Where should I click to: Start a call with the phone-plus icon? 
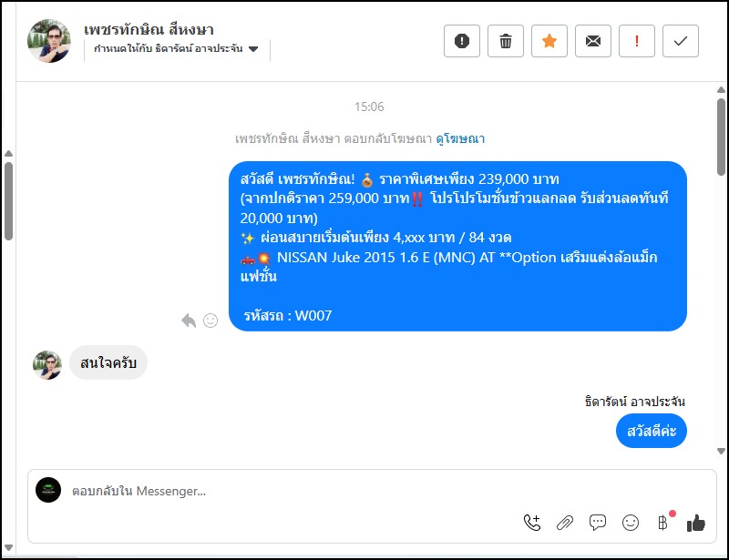point(532,523)
